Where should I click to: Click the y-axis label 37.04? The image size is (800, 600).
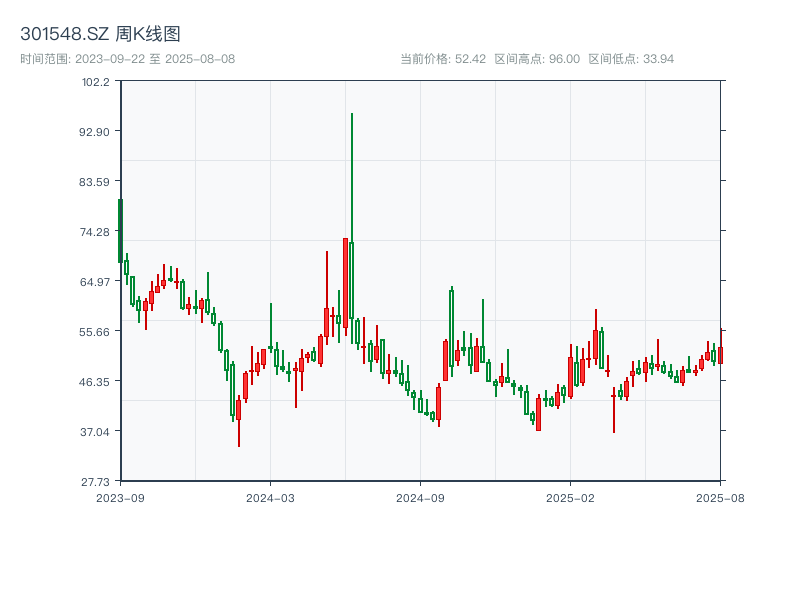point(94,432)
